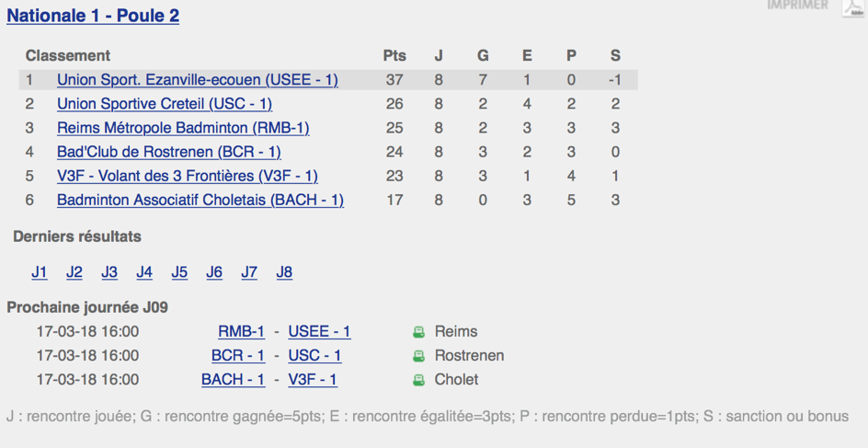Show results for matchday J4
This screenshot has width=868, height=448.
click(x=144, y=272)
